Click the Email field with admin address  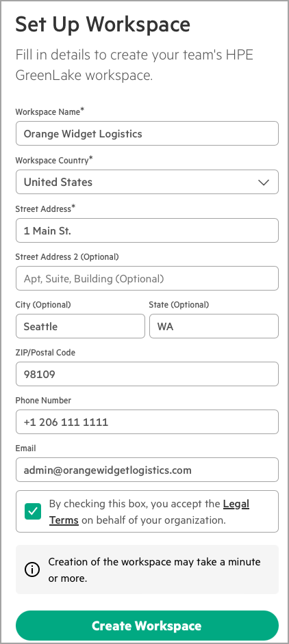[147, 470]
